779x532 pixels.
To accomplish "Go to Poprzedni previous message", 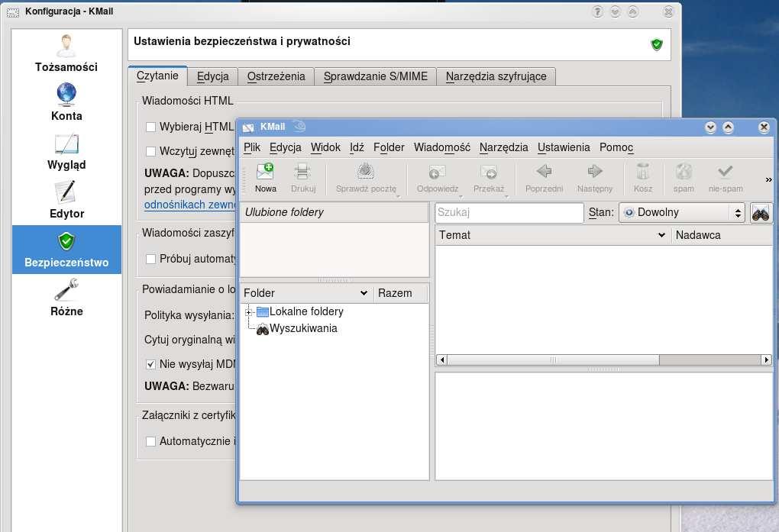I will [x=544, y=178].
